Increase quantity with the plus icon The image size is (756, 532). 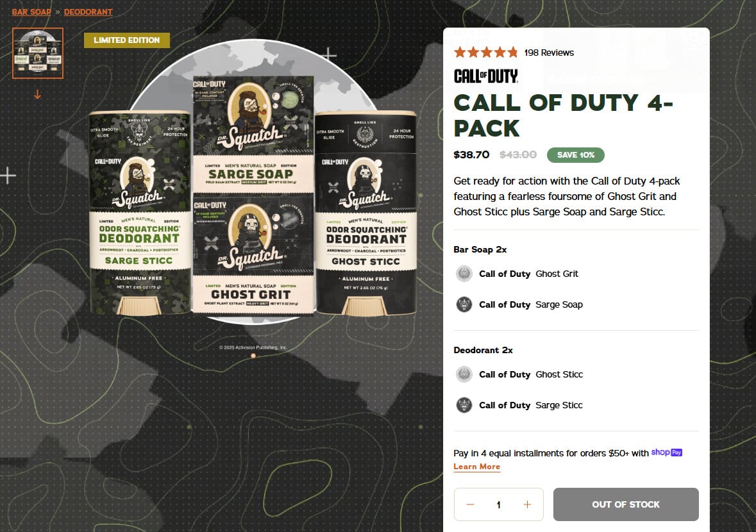528,504
